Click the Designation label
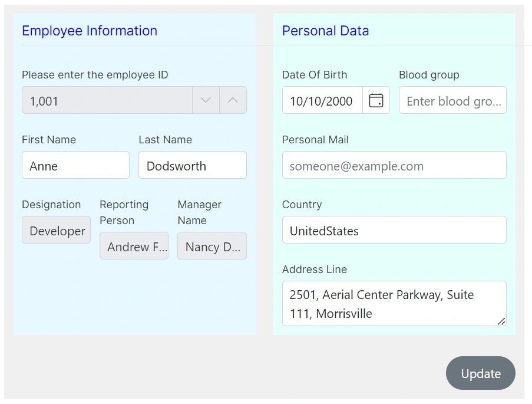Image resolution: width=532 pixels, height=404 pixels. 51,205
